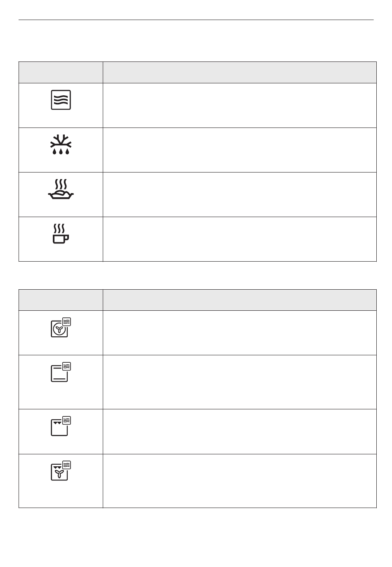Select the snowflake with droplets defrost icon
Image resolution: width=392 pixels, height=567 pixels.
61,145
